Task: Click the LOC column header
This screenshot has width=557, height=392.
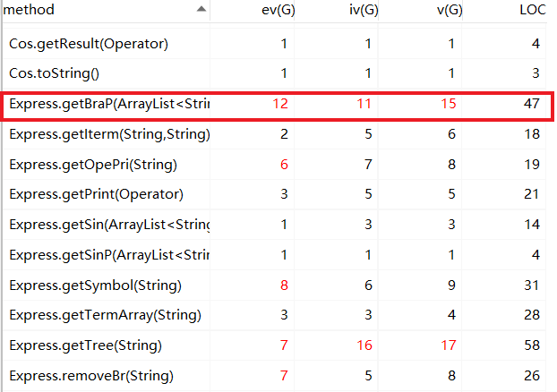Action: click(x=532, y=10)
